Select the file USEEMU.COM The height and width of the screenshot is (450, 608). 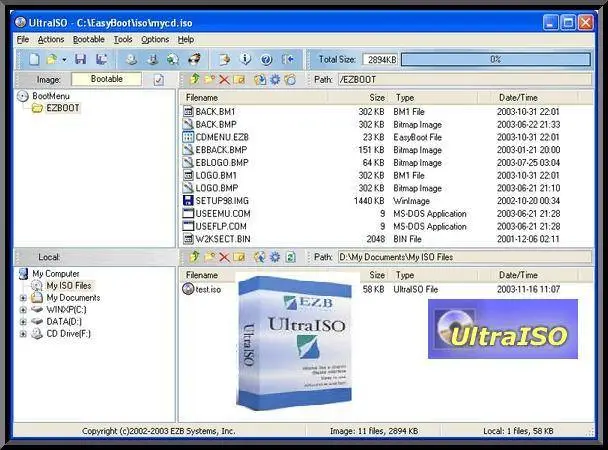click(x=223, y=214)
